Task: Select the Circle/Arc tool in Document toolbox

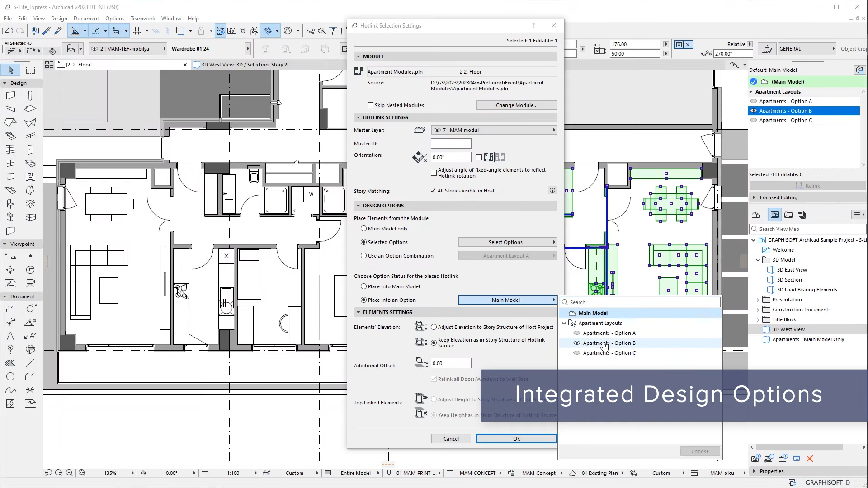Action: pyautogui.click(x=10, y=377)
